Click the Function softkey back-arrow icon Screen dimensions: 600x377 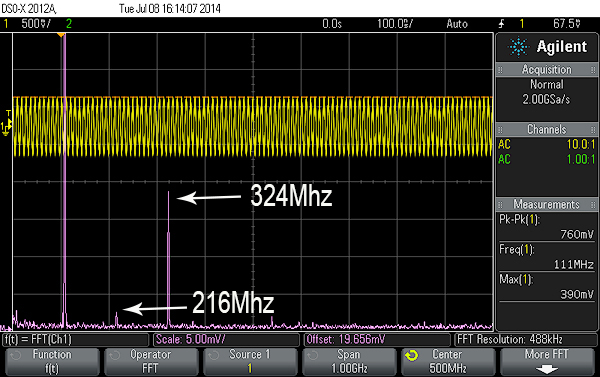pyautogui.click(x=16, y=356)
